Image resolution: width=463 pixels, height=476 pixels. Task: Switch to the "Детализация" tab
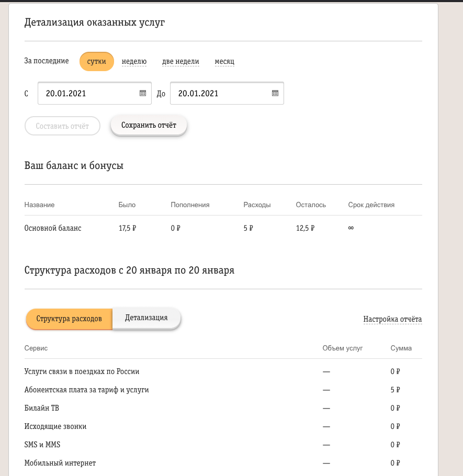click(x=146, y=318)
